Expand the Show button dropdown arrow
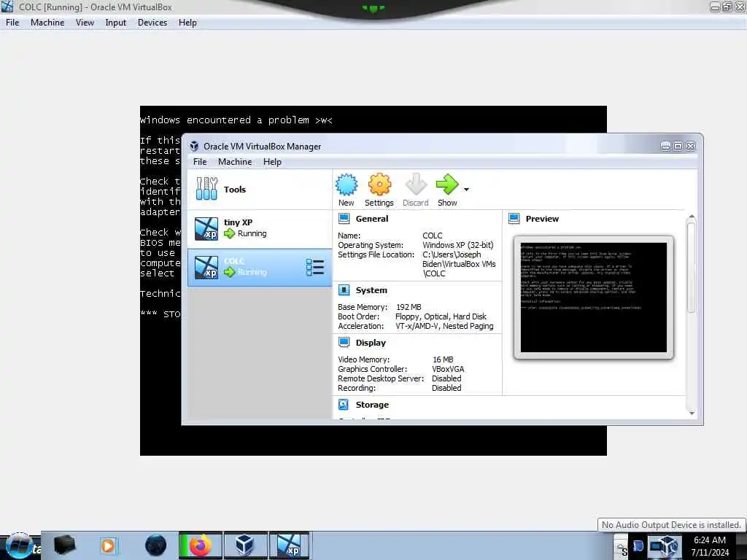Viewport: 747px width, 560px height. (x=466, y=190)
